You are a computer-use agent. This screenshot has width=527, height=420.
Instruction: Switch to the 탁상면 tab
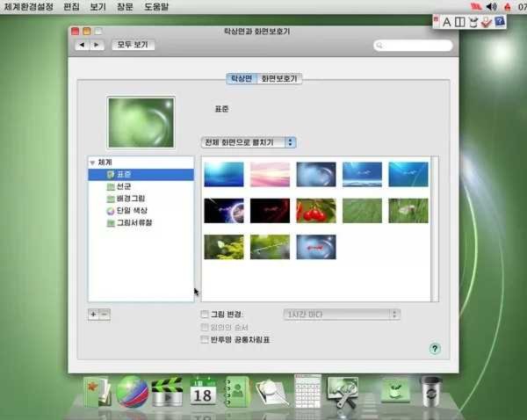pos(242,79)
